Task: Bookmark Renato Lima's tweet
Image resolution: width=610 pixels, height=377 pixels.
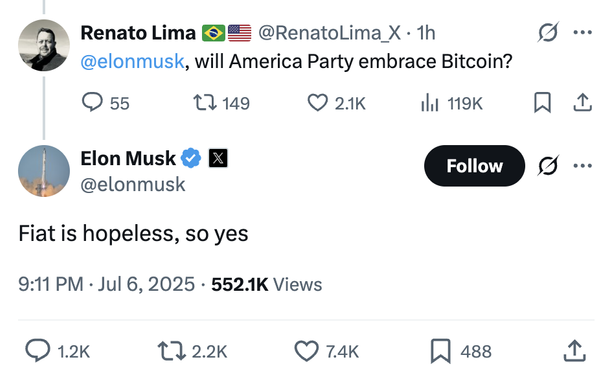Action: pos(542,102)
